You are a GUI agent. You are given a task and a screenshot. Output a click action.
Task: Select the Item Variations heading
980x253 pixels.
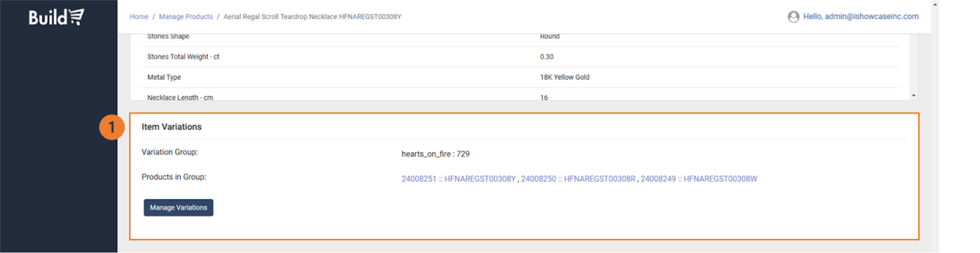point(172,127)
